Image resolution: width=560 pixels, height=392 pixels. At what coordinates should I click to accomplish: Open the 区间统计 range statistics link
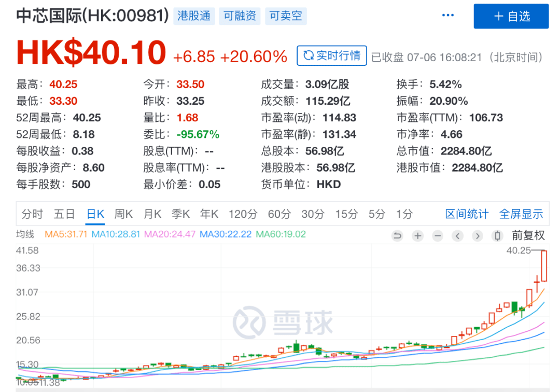tap(467, 214)
